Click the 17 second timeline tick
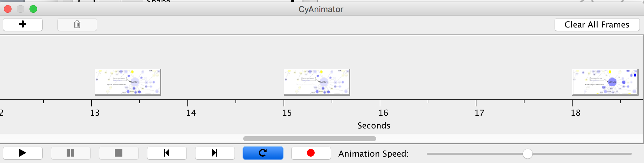644x163 pixels. pyautogui.click(x=476, y=103)
